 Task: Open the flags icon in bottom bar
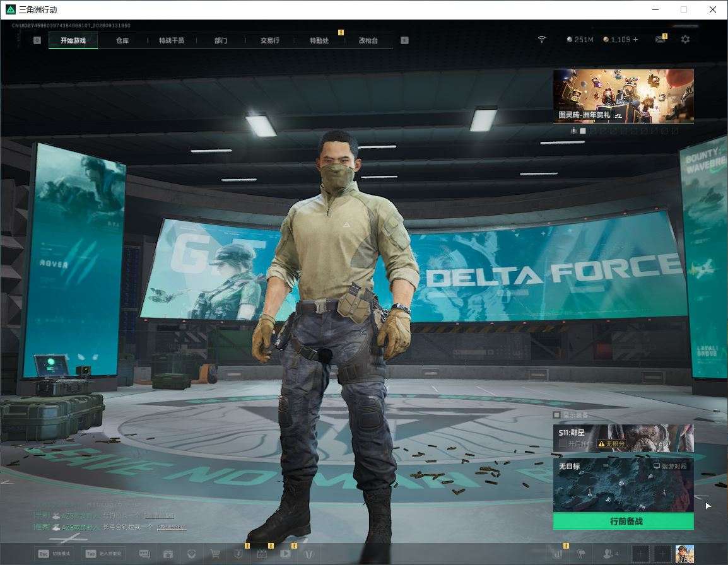click(581, 554)
